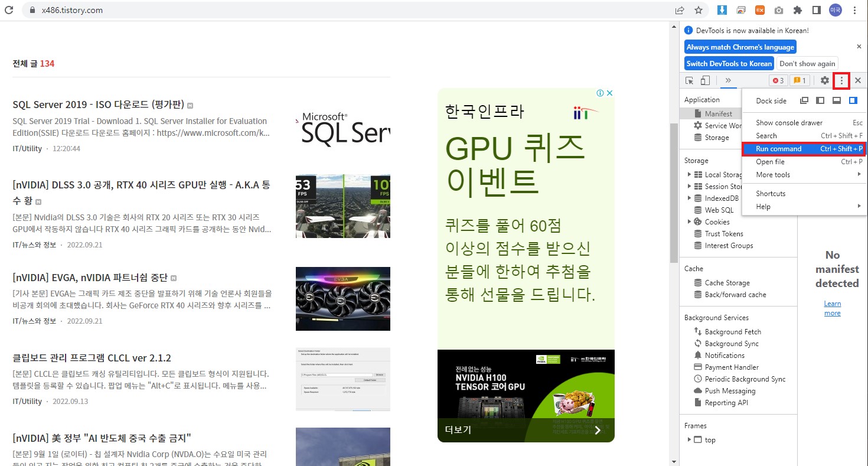Open the CLCL ver 2.1.2 post
Screen dimensions: 868x466
tap(92, 358)
